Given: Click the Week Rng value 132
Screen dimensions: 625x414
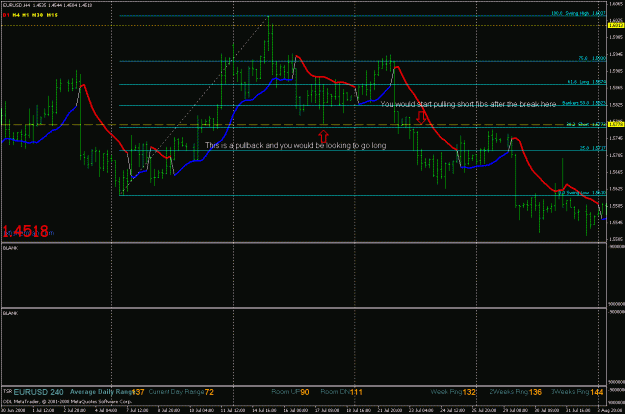Looking at the screenshot, I should (x=469, y=392).
